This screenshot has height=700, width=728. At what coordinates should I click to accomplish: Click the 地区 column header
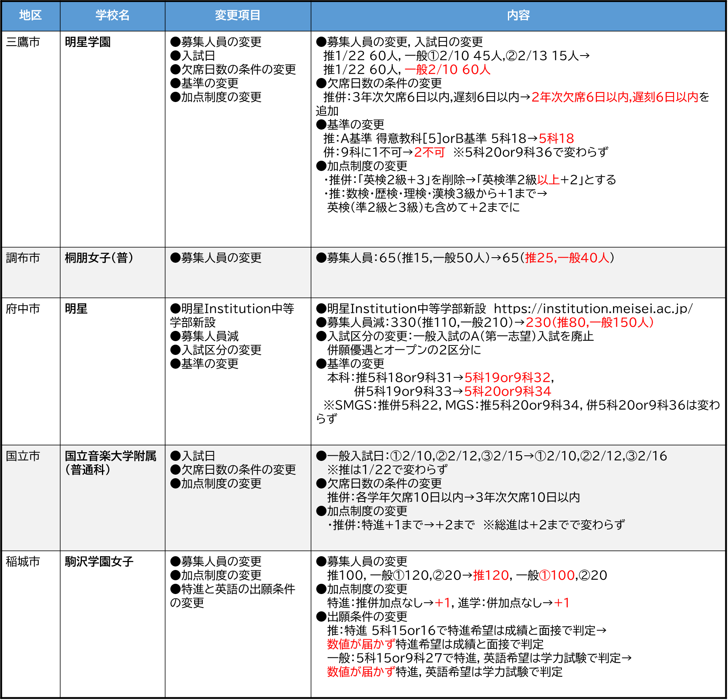[30, 15]
